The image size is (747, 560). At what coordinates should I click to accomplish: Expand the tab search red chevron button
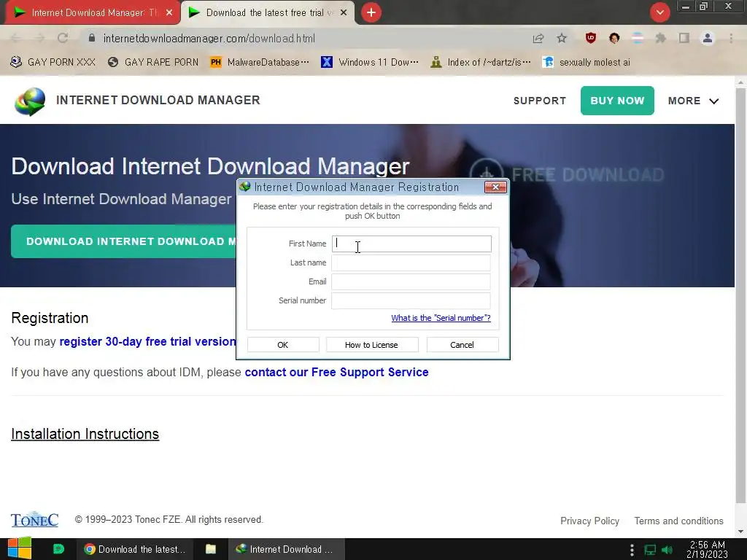point(659,12)
